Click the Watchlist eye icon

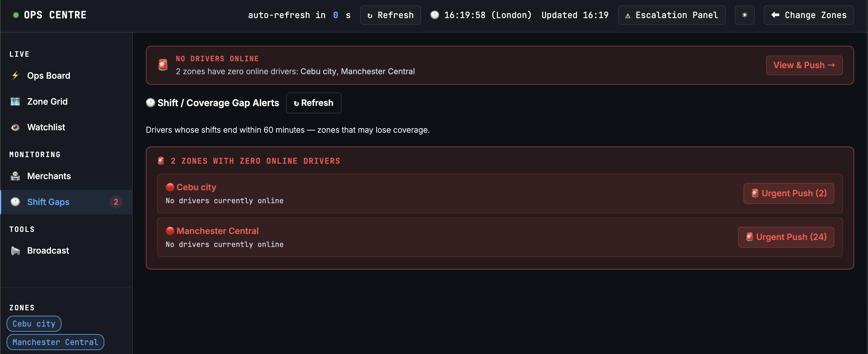point(15,127)
